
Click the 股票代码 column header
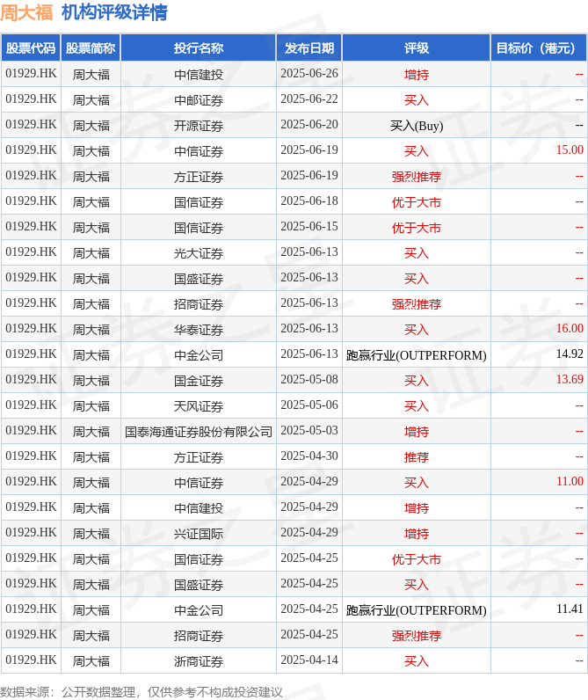point(31,47)
